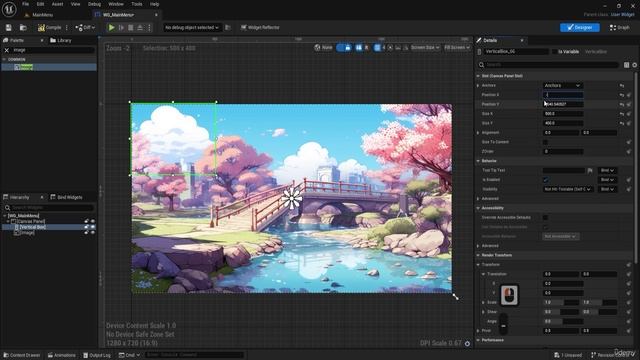Screen dimensions: 640x360
Task: Click the Position Y value field
Action: 562,104
